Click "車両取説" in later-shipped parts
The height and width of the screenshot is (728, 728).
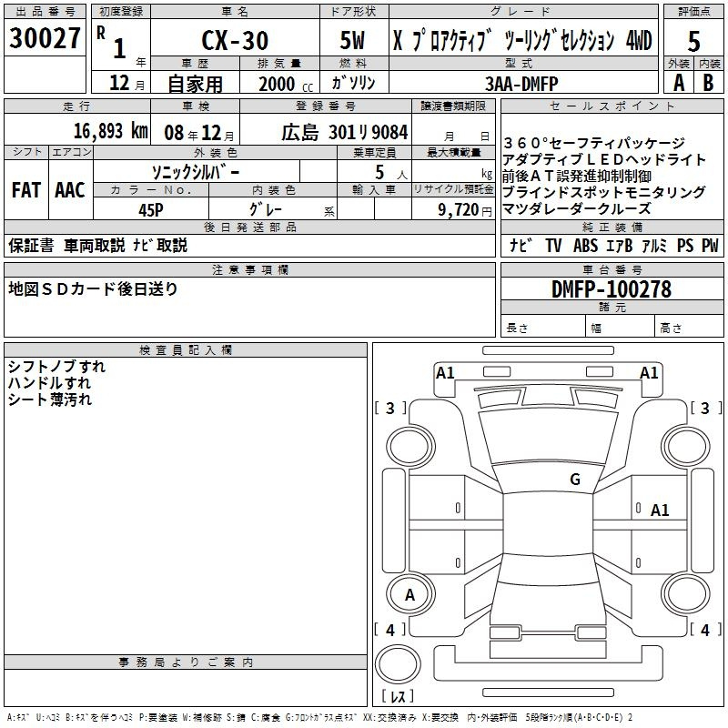tap(95, 245)
